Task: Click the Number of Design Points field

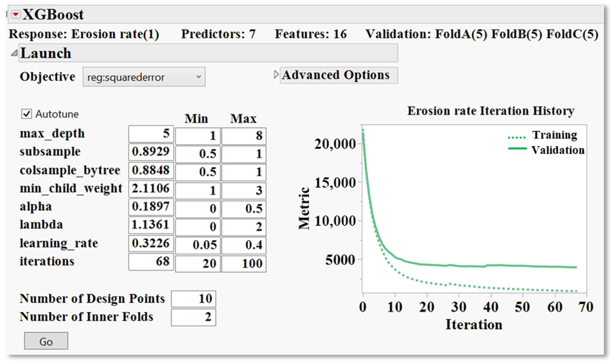Action: tap(194, 299)
